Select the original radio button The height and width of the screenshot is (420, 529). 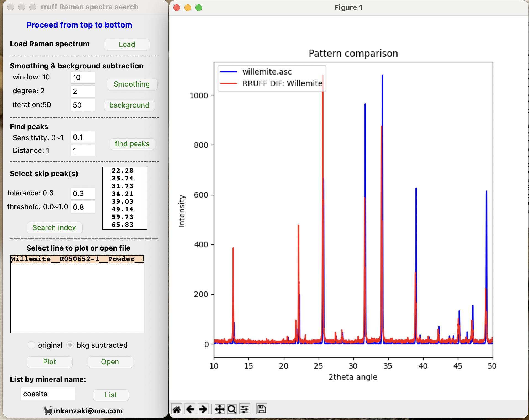31,345
